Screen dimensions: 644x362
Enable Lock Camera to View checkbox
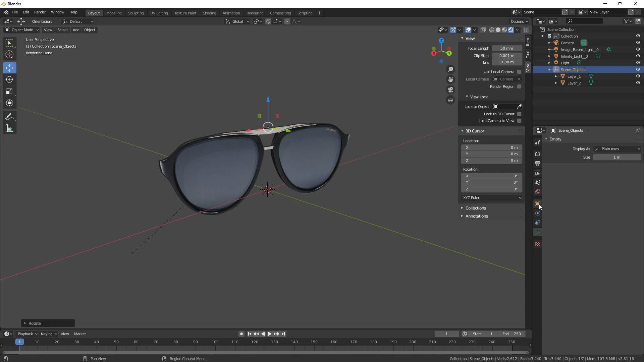pyautogui.click(x=519, y=121)
